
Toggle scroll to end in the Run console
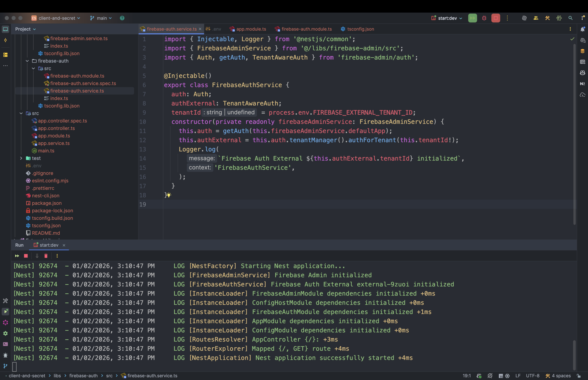37,256
